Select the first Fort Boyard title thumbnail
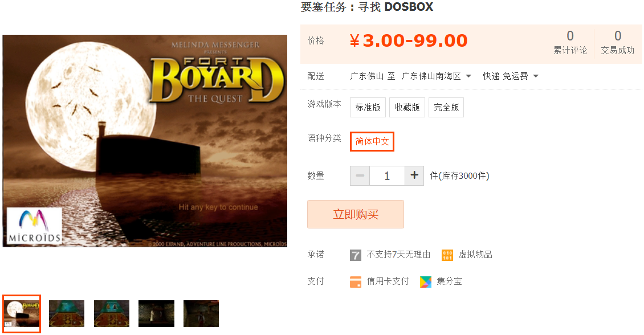The height and width of the screenshot is (335, 644). (22, 314)
